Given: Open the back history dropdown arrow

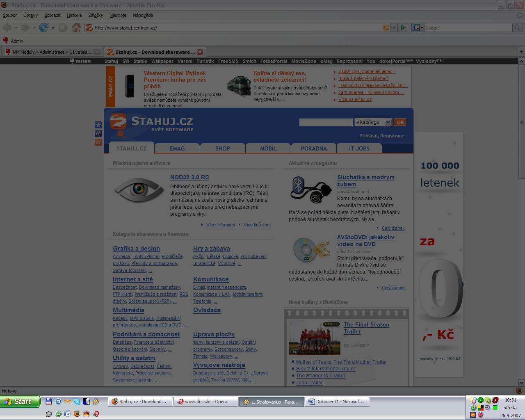Looking at the screenshot, I should click(16, 27).
